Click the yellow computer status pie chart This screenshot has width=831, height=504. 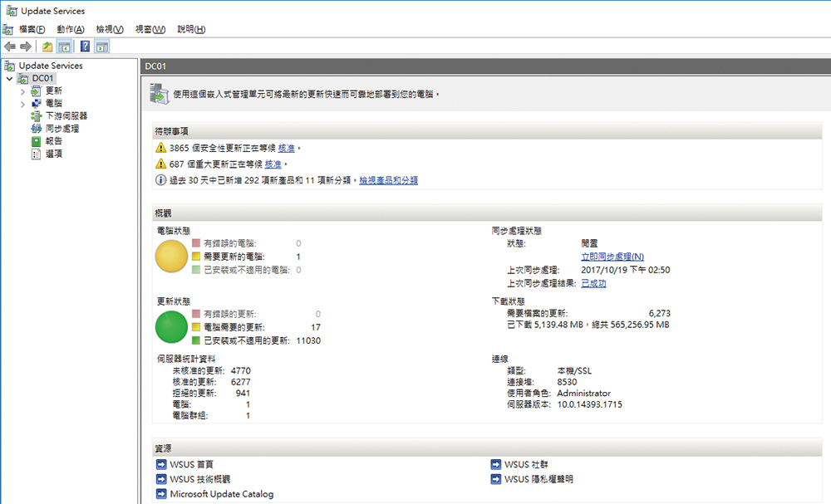pos(171,257)
